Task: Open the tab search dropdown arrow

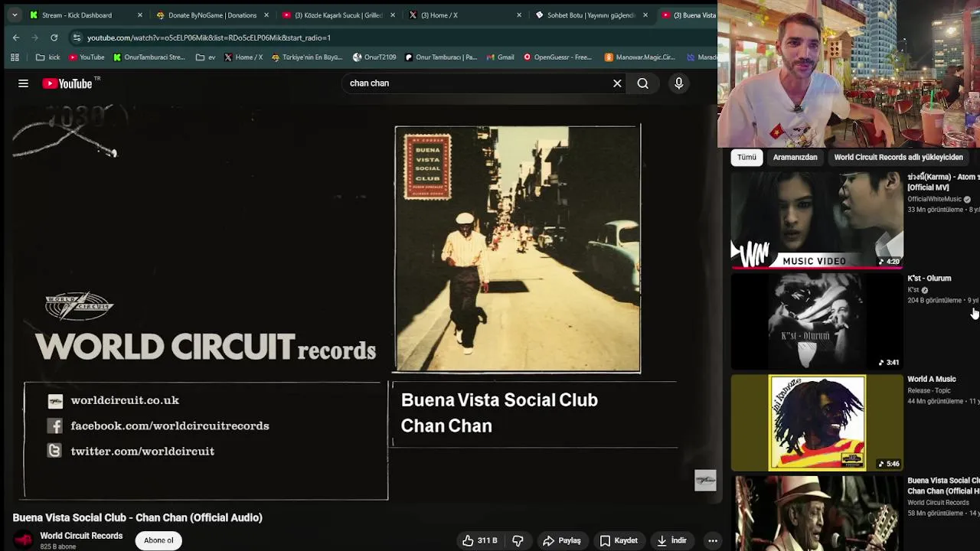Action: (15, 15)
